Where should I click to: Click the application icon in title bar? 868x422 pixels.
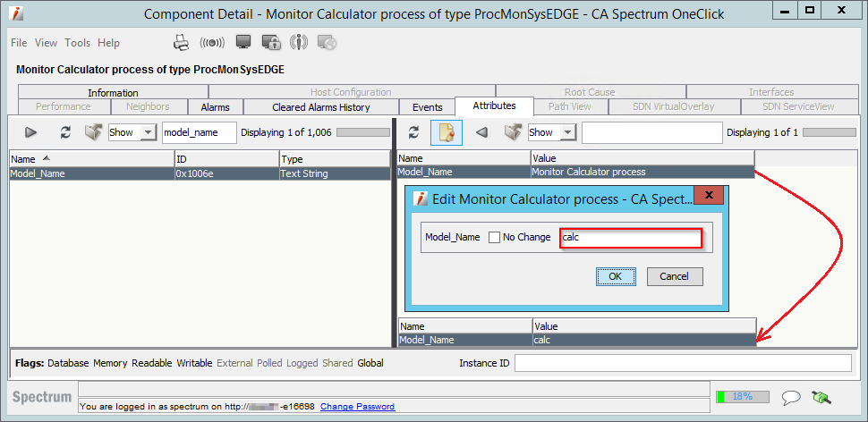click(x=17, y=13)
